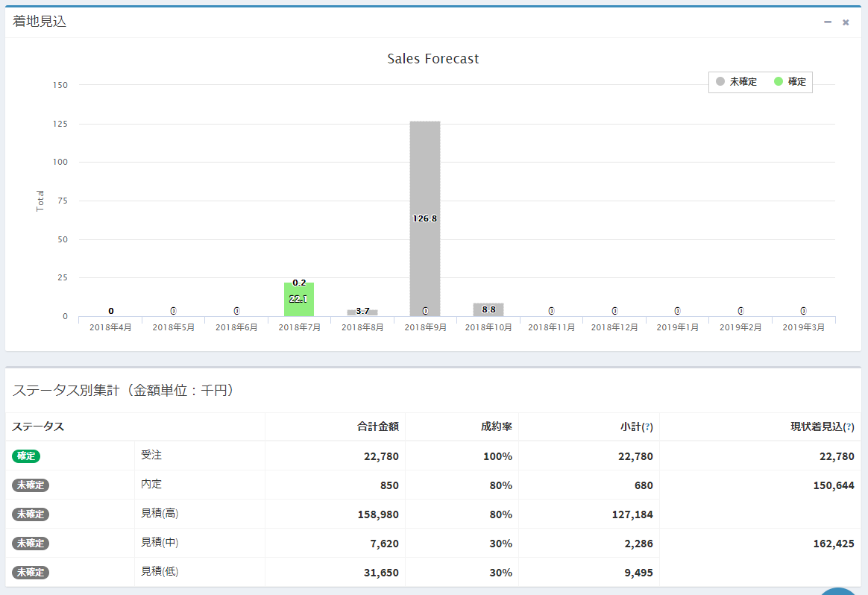Click the 158,980 total amount cell

click(378, 514)
